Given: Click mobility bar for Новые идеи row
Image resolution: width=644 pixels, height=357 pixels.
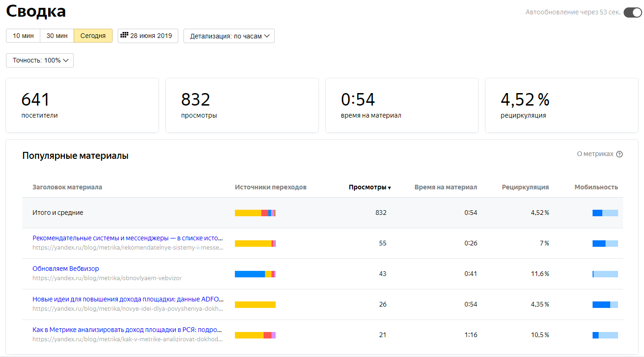Looking at the screenshot, I should 605,305.
